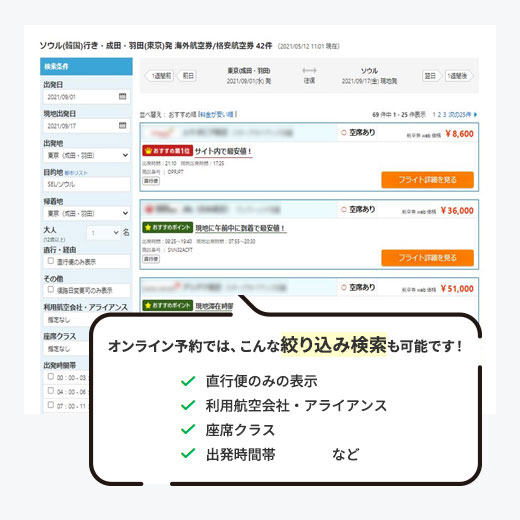Click the 東京(成田・羽田) departure heading

pyautogui.click(x=249, y=71)
